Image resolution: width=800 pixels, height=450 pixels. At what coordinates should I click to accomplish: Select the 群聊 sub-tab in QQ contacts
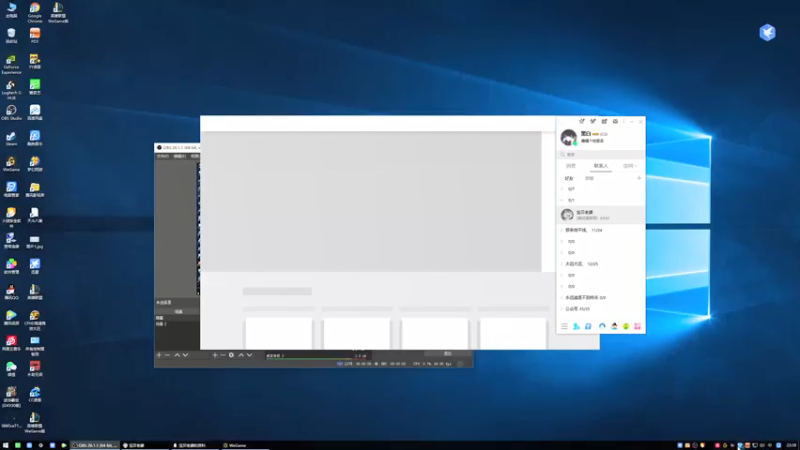tap(589, 179)
